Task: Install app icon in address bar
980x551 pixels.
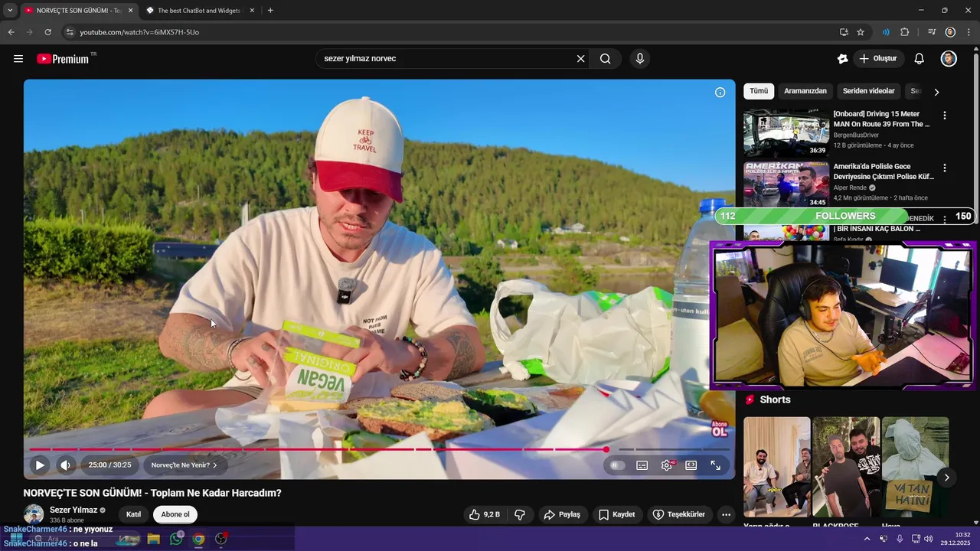Action: click(844, 32)
